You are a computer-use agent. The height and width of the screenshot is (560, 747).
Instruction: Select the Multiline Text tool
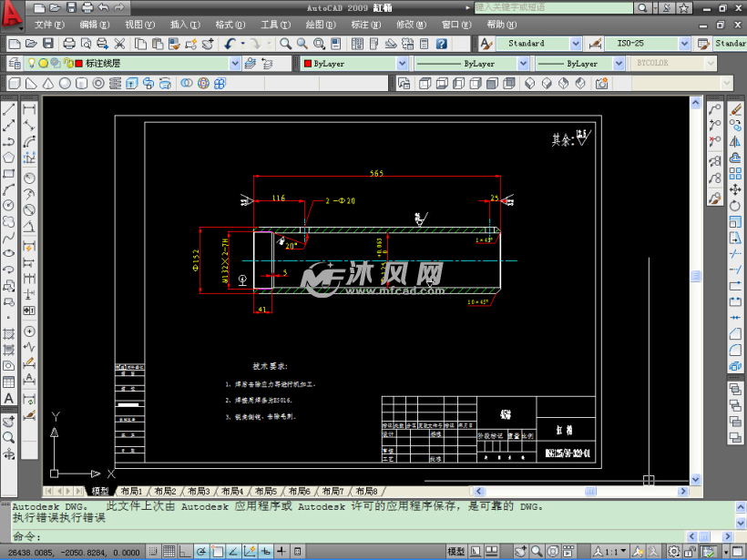pos(9,397)
